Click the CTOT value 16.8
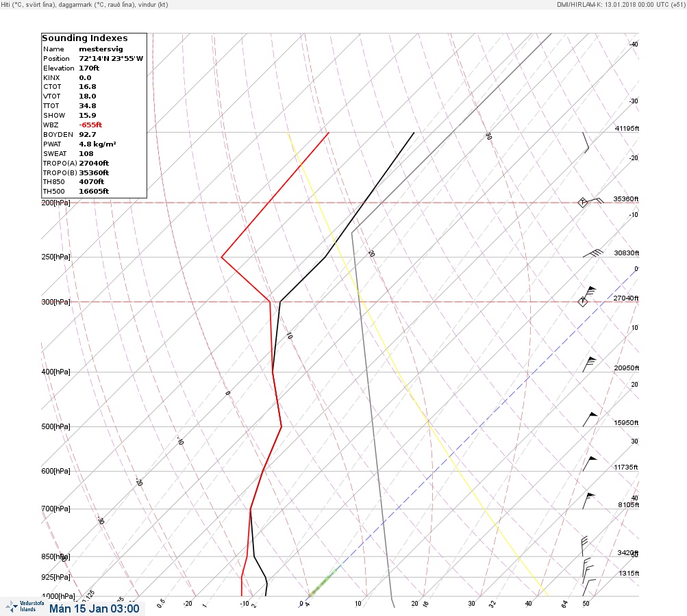 point(87,87)
